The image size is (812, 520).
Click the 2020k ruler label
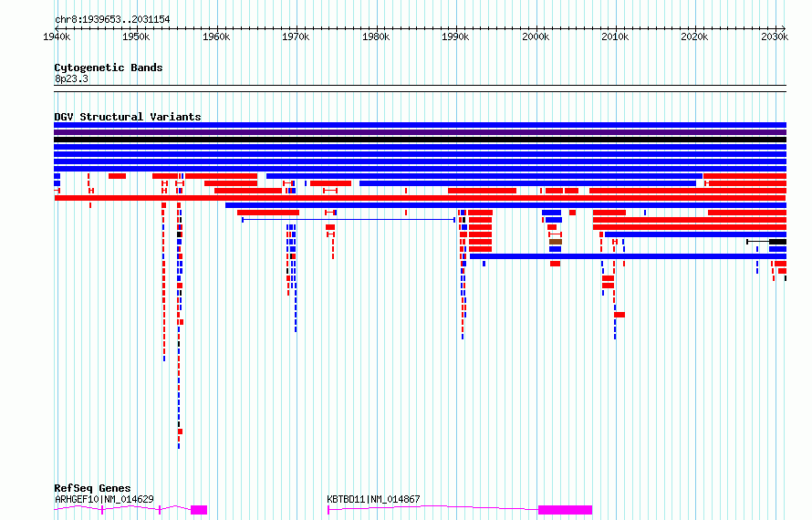tap(695, 36)
